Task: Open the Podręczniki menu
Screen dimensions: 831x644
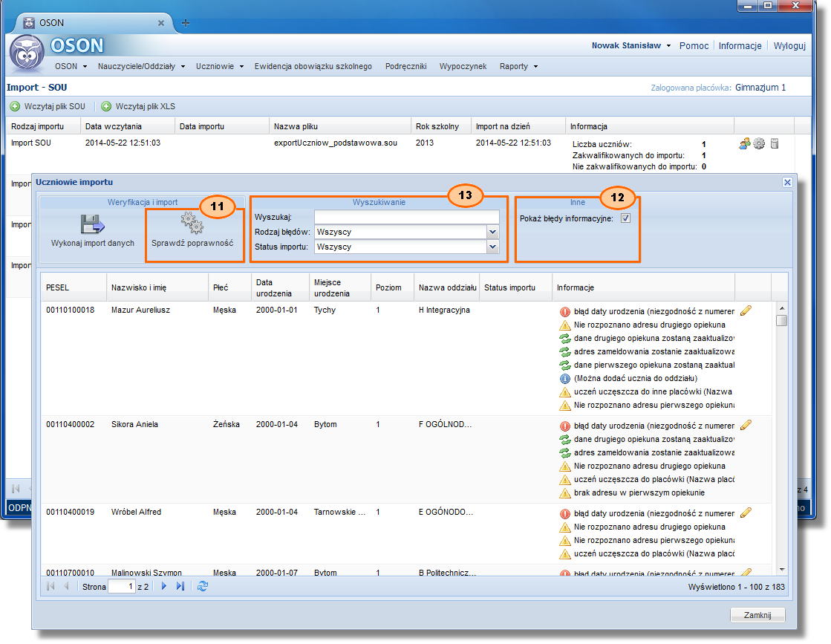Action: (406, 66)
